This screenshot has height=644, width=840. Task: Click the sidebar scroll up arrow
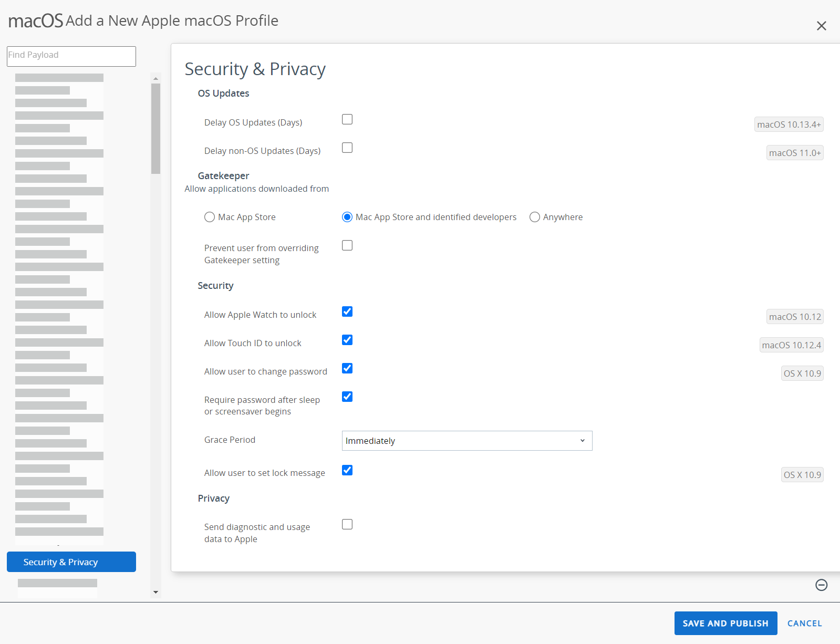(155, 78)
